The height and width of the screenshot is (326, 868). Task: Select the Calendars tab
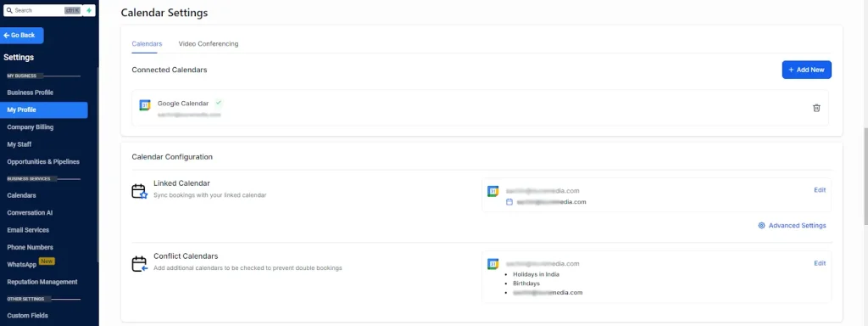(x=147, y=44)
